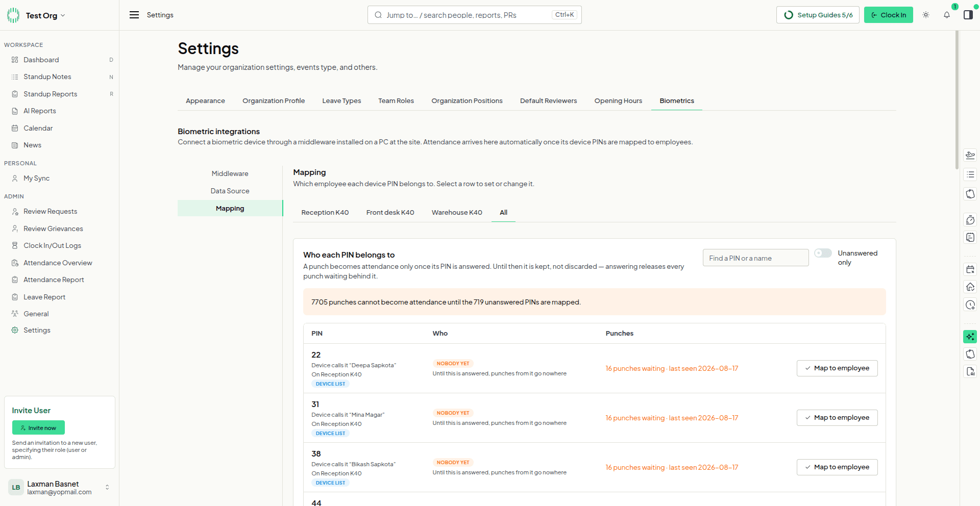
Task: Switch to the Leave Types tab
Action: [x=341, y=101]
